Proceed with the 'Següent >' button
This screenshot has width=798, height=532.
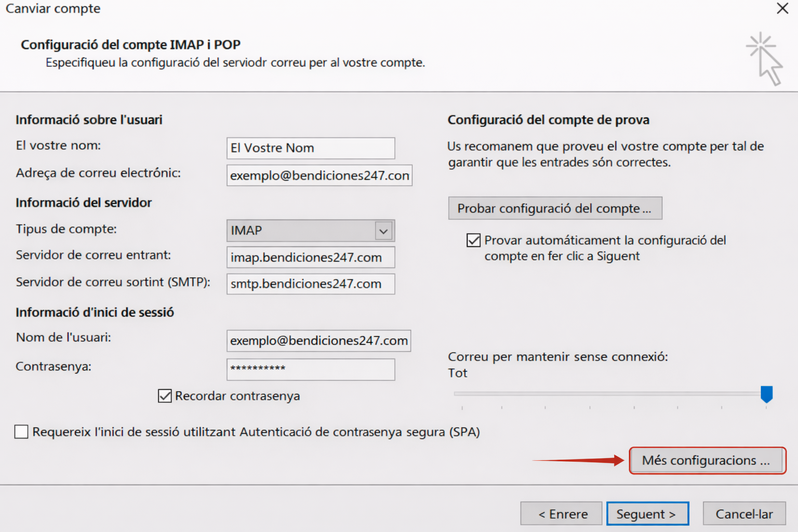(647, 514)
